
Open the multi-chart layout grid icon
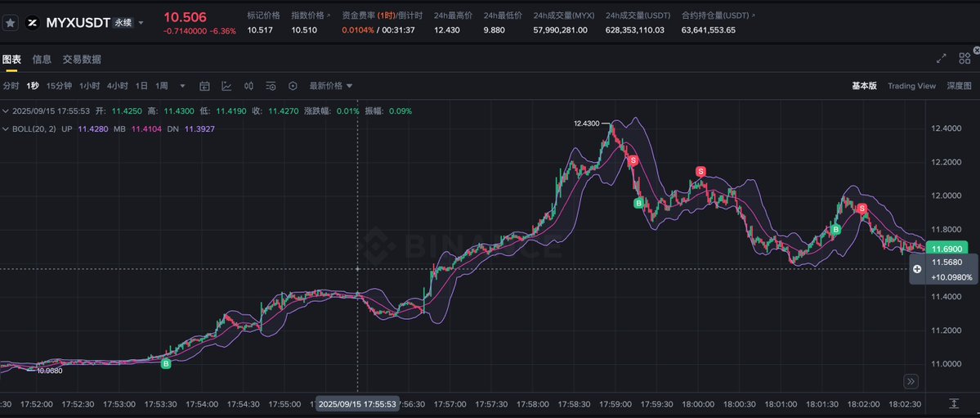pyautogui.click(x=964, y=59)
